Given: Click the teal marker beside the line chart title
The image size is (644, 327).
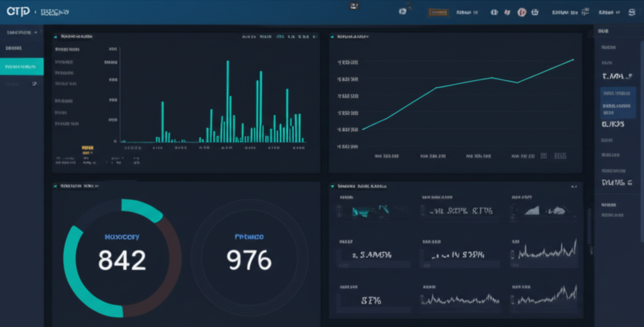Looking at the screenshot, I should point(333,37).
